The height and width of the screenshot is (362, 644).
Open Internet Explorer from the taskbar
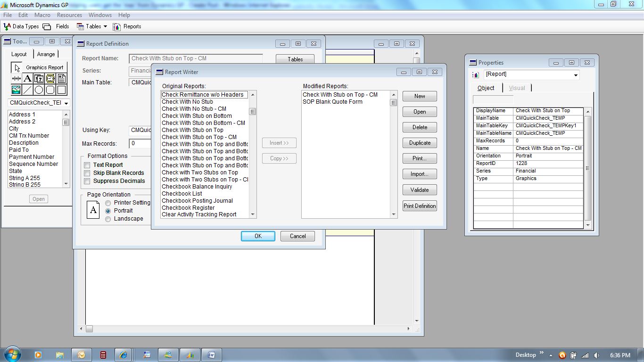click(x=124, y=355)
